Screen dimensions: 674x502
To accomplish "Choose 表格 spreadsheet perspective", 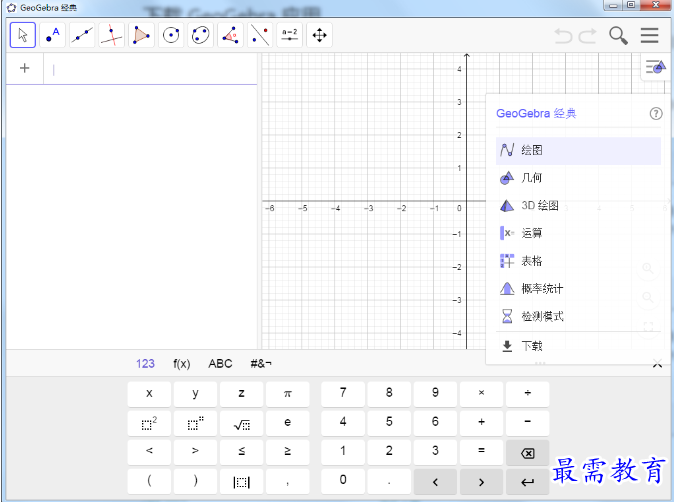I will [x=578, y=261].
